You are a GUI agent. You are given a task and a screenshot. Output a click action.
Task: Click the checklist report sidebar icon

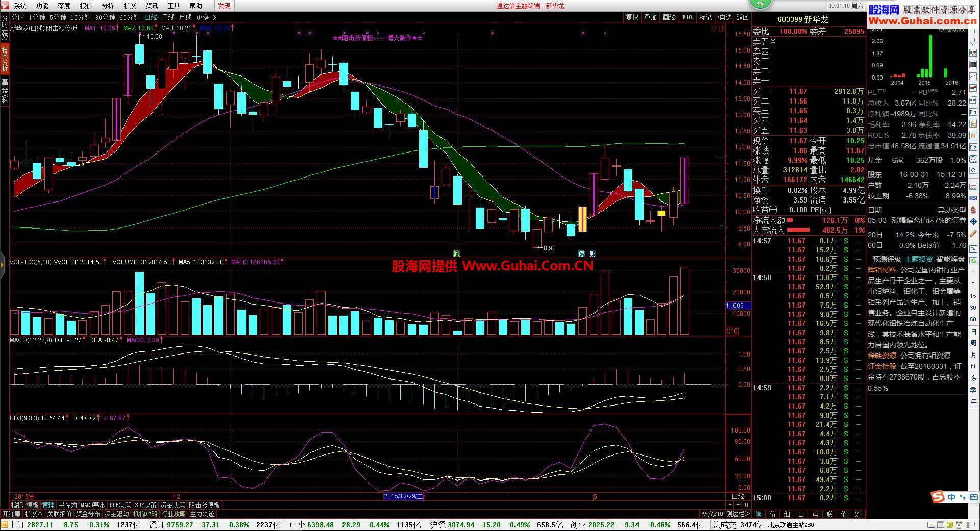tap(973, 53)
